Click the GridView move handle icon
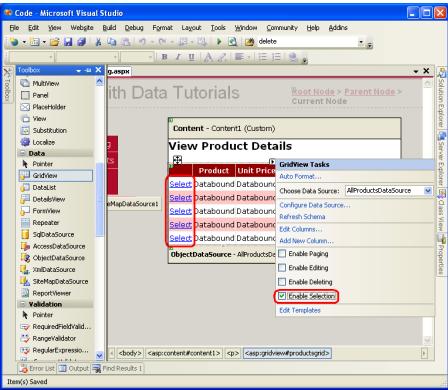 pyautogui.click(x=177, y=160)
